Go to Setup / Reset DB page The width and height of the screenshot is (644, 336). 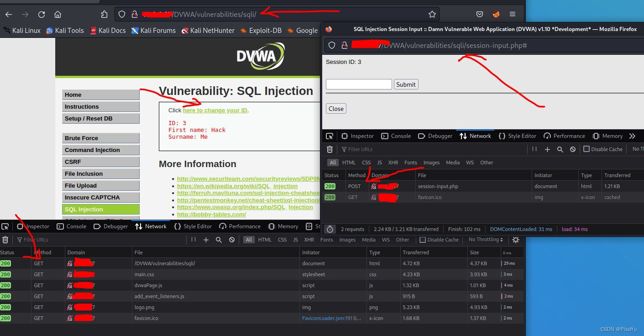click(100, 118)
